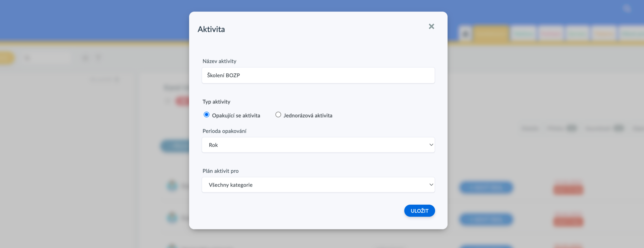Click the Název aktivity text field
The height and width of the screenshot is (248, 644).
318,75
